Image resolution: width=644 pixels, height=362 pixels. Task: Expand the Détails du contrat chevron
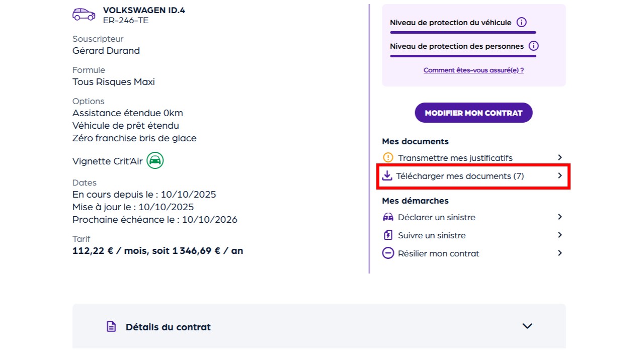click(527, 326)
